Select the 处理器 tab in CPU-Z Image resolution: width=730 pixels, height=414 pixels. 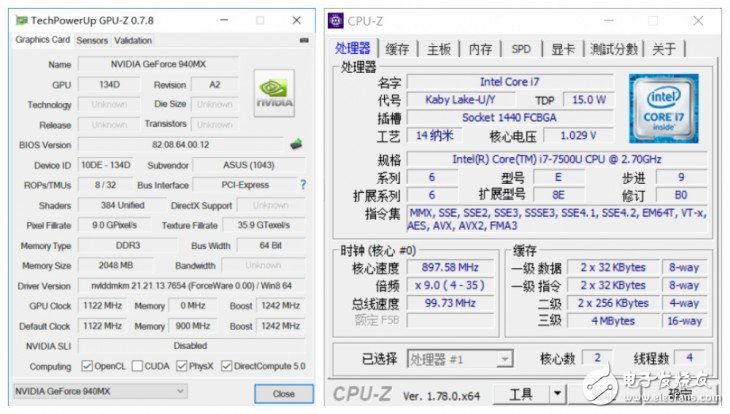coord(353,48)
